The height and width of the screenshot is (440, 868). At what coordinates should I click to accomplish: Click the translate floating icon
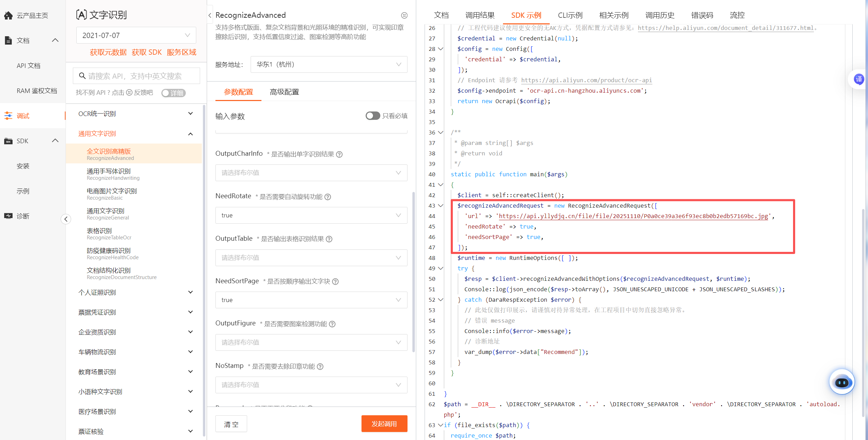pos(859,79)
